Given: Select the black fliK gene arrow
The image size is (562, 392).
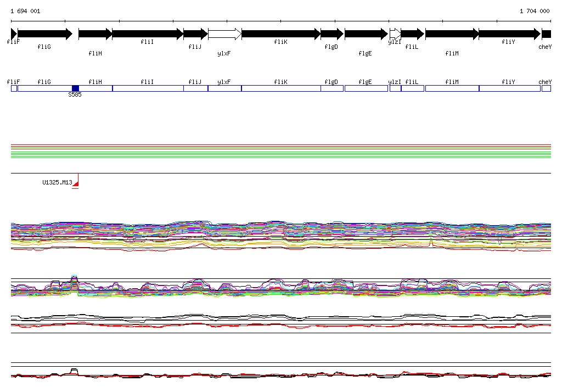Looking at the screenshot, I should (280, 34).
